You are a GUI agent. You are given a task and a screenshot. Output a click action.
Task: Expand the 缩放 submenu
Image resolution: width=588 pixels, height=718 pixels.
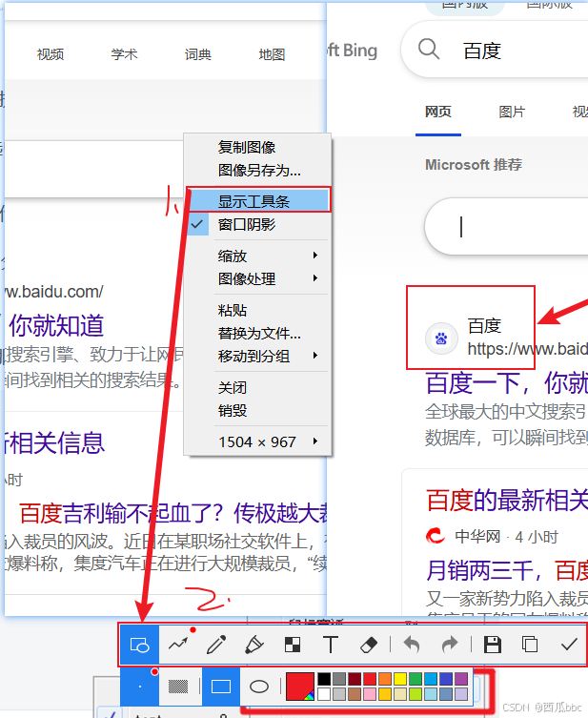[x=257, y=256]
